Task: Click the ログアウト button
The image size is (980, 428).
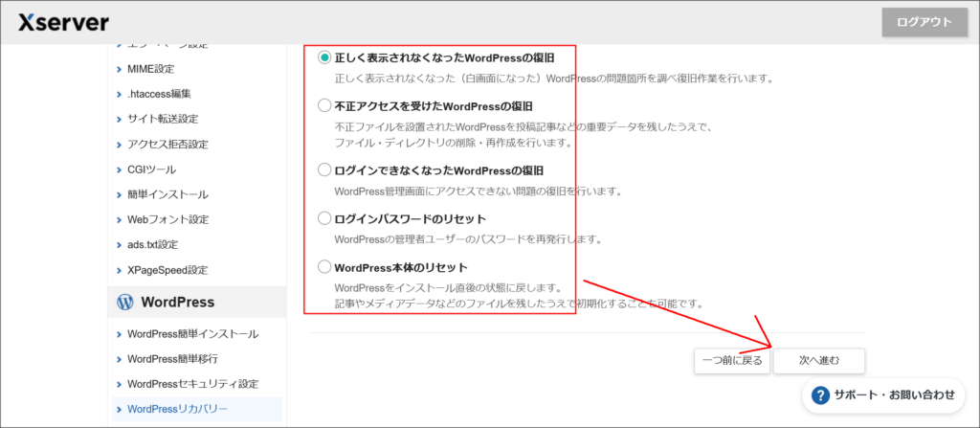Action: tap(924, 23)
